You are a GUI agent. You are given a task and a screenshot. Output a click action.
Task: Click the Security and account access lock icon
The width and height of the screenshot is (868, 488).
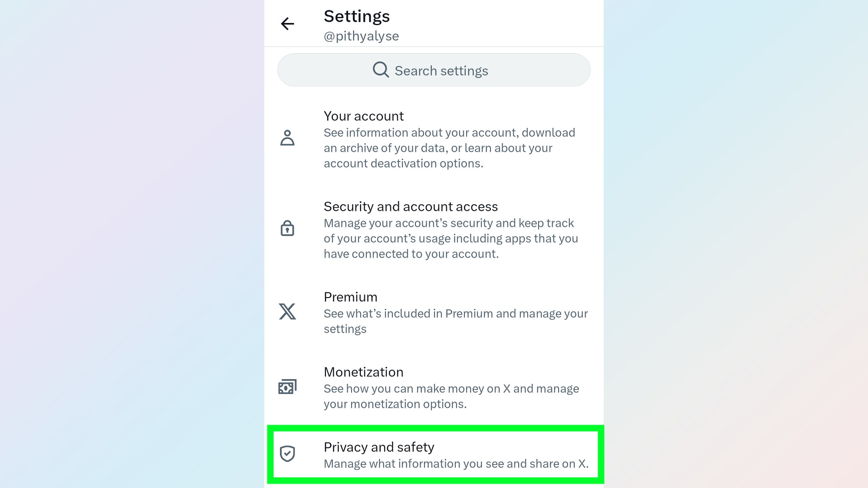coord(287,228)
